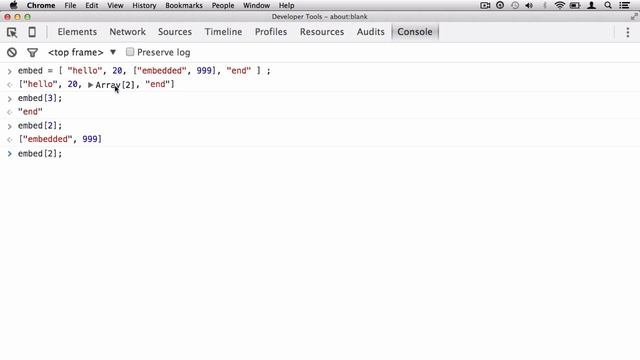Switch to the Timeline tab
Image resolution: width=640 pixels, height=360 pixels.
[x=223, y=32]
